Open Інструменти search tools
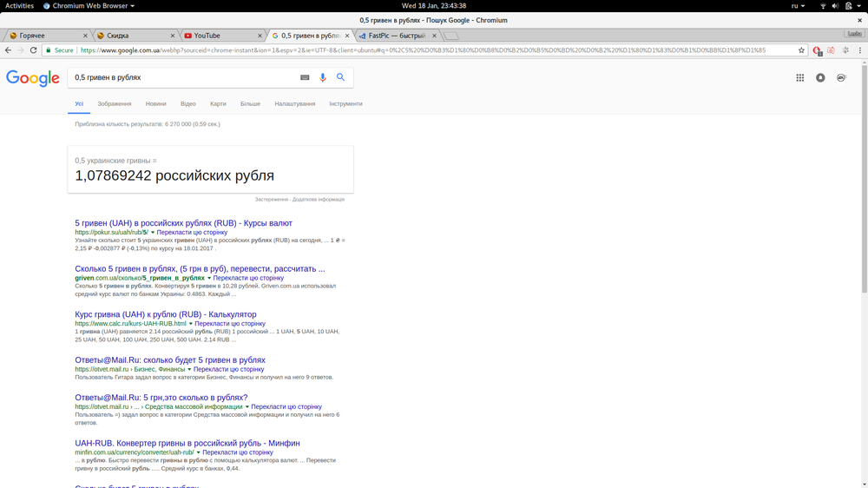 (x=345, y=103)
